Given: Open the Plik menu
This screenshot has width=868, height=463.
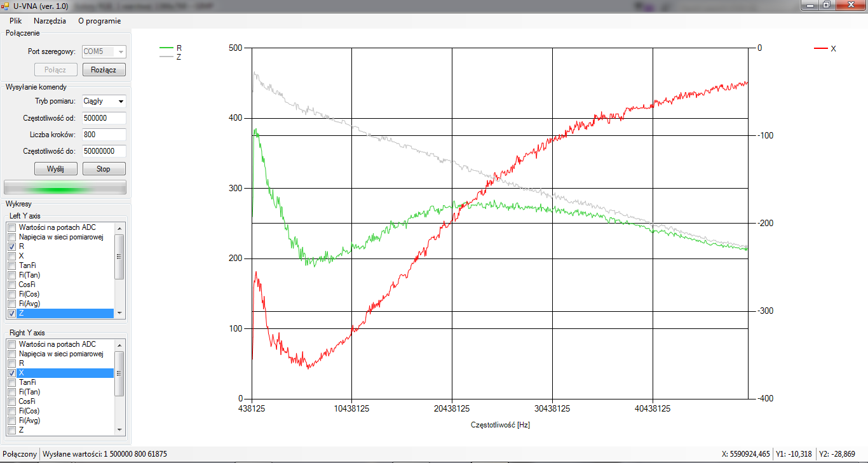Looking at the screenshot, I should (15, 20).
